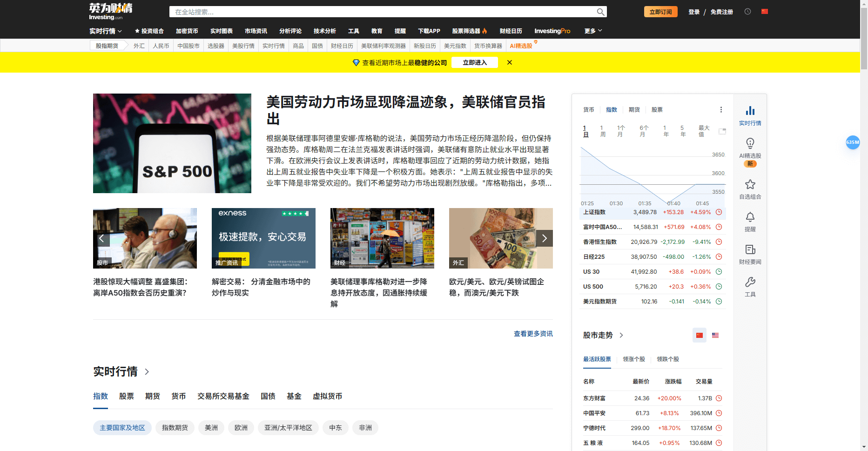Screen dimensions: 868x451
Task: Switch to 货币 tab in chart widget
Action: pyautogui.click(x=589, y=110)
